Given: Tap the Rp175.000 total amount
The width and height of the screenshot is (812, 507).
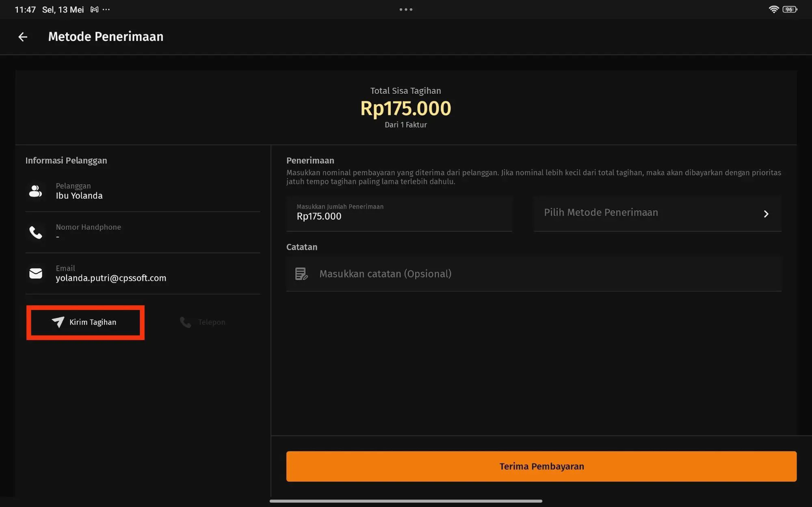Looking at the screenshot, I should pos(405,108).
